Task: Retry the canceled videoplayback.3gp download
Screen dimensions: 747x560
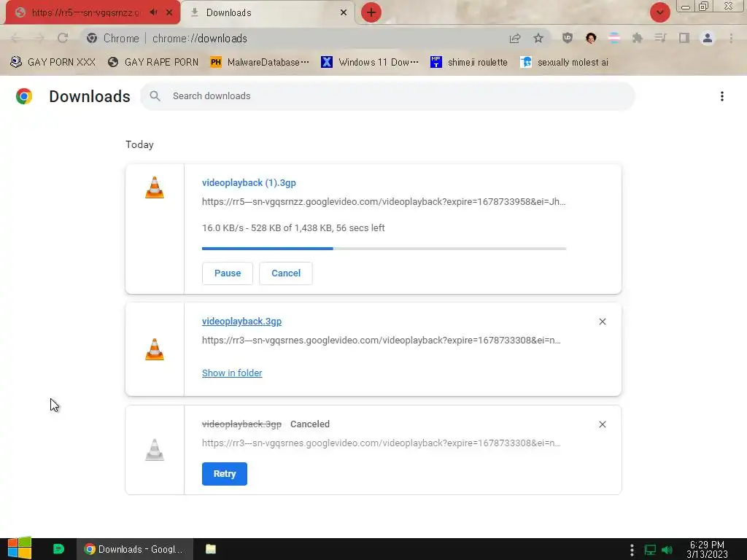Action: (225, 474)
